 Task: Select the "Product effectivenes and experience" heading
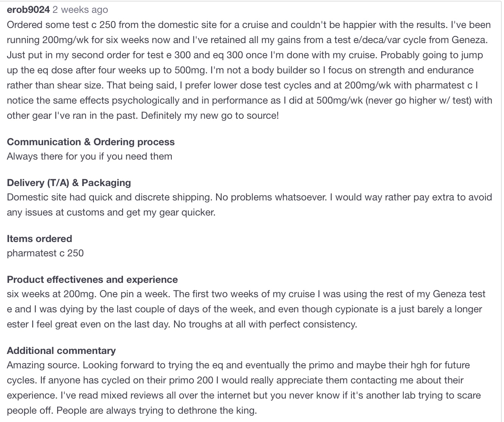click(x=92, y=279)
